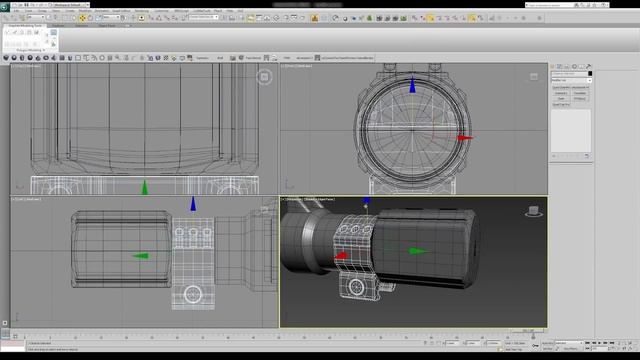Open the top-left viewport label menu
640x360 pixels.
point(27,65)
